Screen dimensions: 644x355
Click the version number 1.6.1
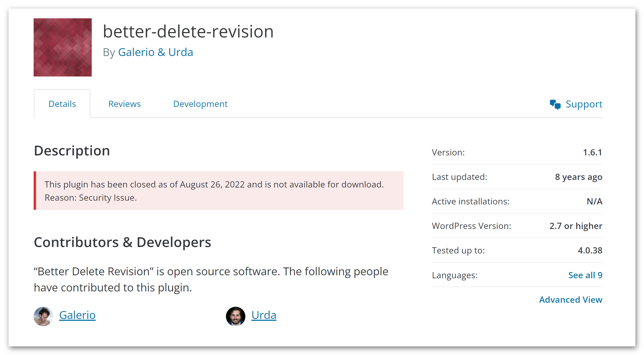tap(592, 152)
